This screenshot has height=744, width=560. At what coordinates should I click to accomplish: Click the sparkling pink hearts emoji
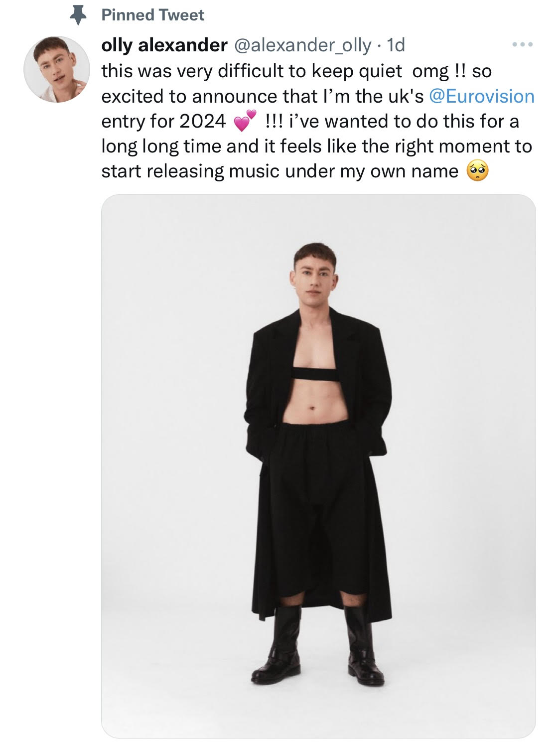[x=245, y=121]
